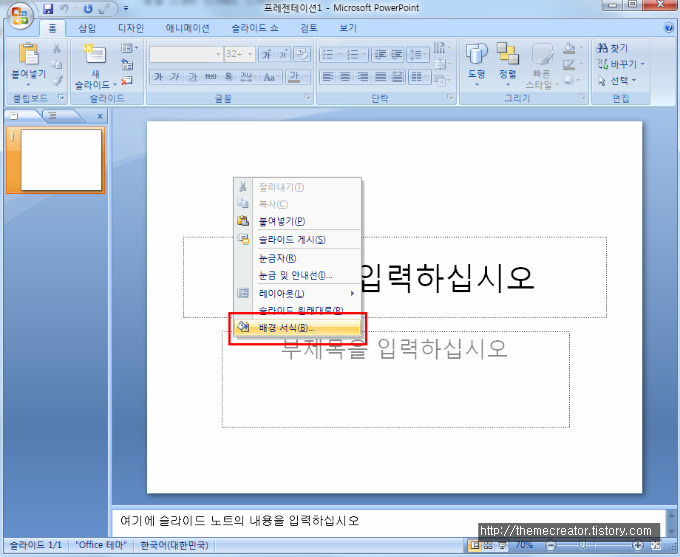The height and width of the screenshot is (557, 680).
Task: Open the Font dialog launcher
Action: pyautogui.click(x=307, y=98)
